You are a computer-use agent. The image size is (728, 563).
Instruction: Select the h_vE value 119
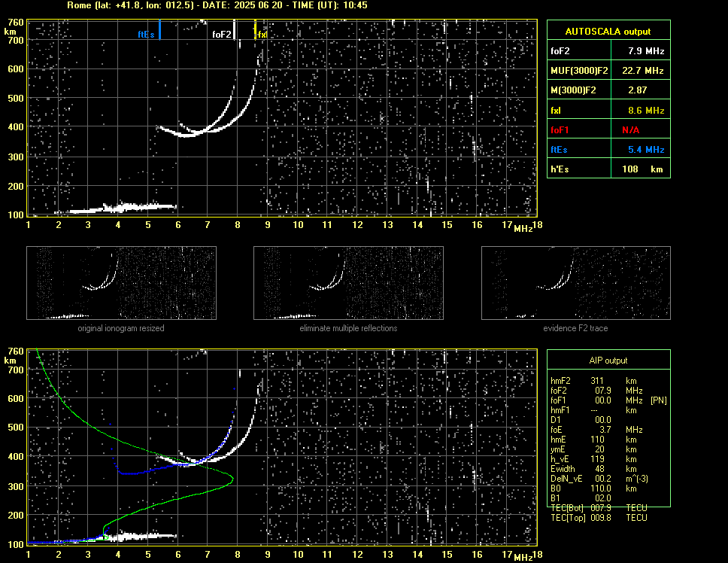pyautogui.click(x=597, y=459)
